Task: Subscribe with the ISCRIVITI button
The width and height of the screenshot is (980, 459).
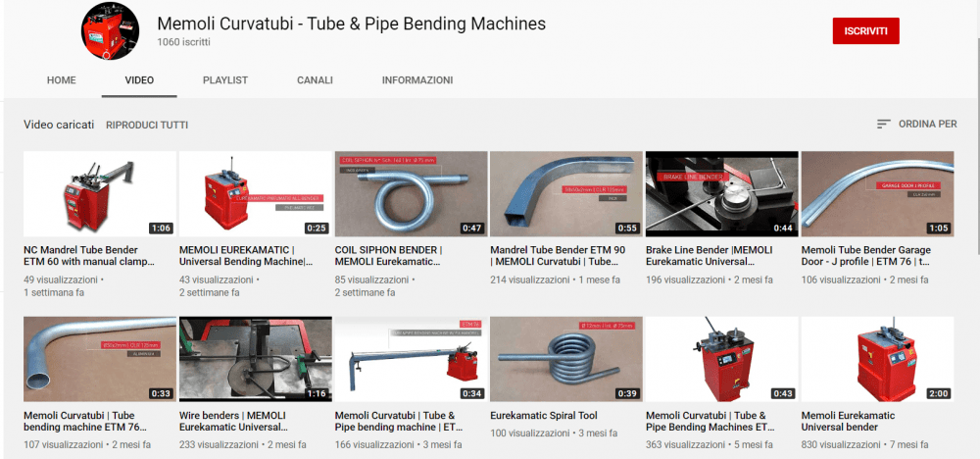Action: pyautogui.click(x=865, y=30)
